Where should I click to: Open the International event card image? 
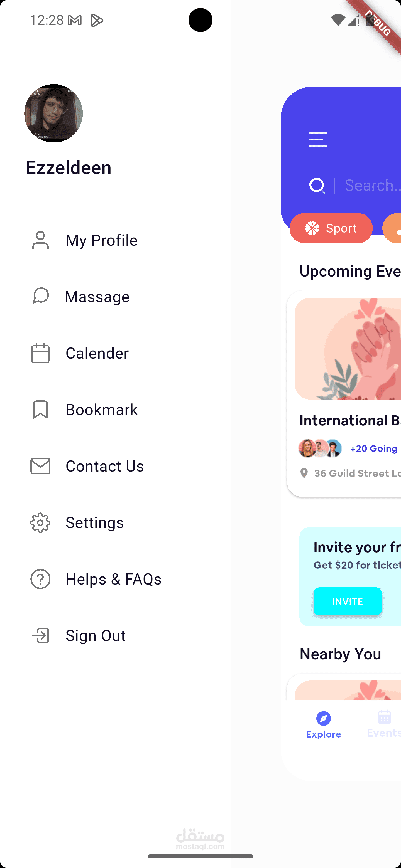[x=348, y=348]
